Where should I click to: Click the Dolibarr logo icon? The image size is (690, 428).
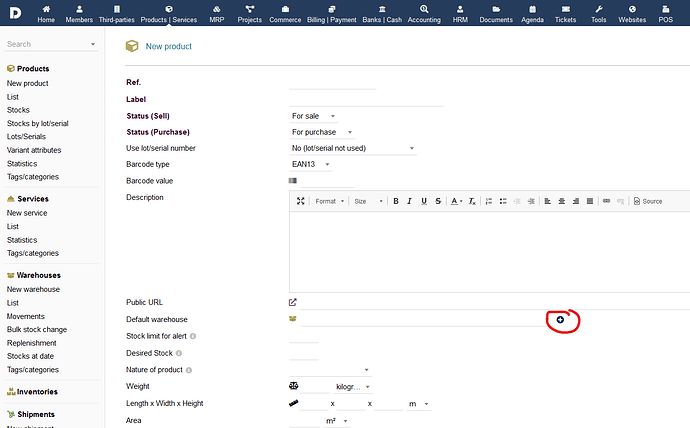pos(15,13)
